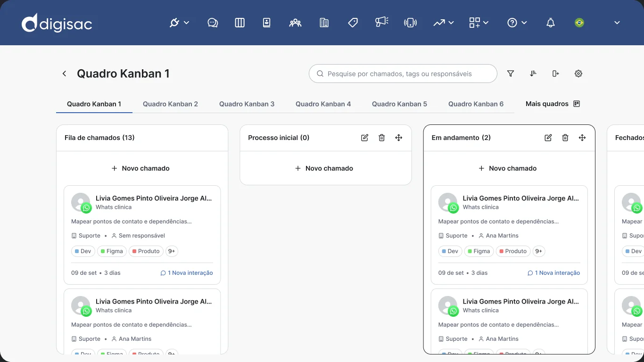Select the Brazil flag language icon
This screenshot has width=644, height=362.
pos(579,23)
